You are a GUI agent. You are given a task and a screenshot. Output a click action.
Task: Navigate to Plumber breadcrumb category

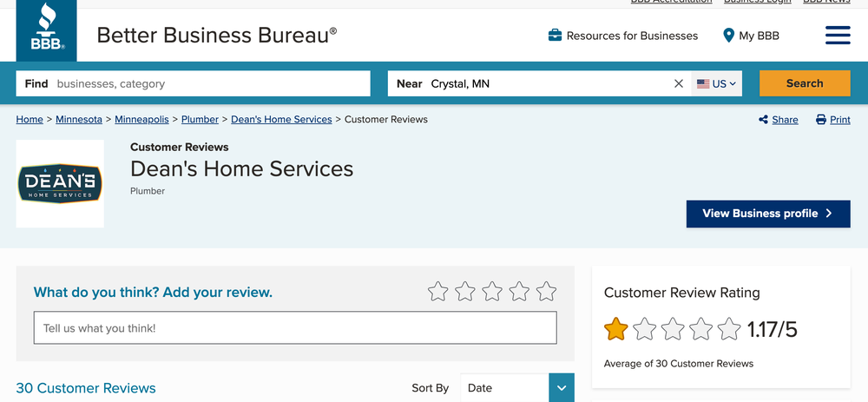(x=200, y=119)
